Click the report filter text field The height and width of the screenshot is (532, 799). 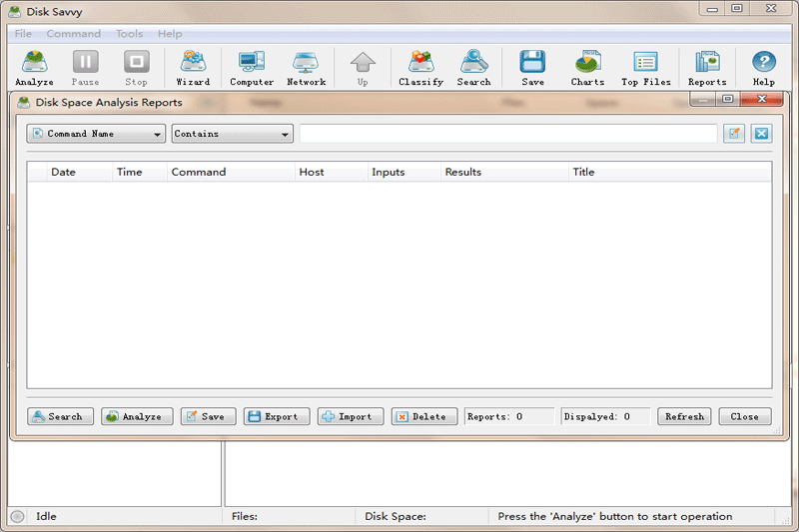tap(507, 134)
